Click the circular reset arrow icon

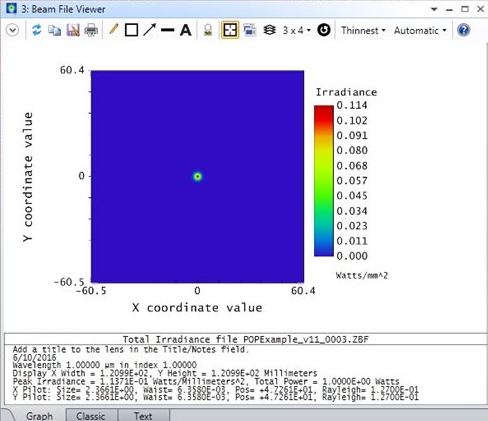coord(324,30)
